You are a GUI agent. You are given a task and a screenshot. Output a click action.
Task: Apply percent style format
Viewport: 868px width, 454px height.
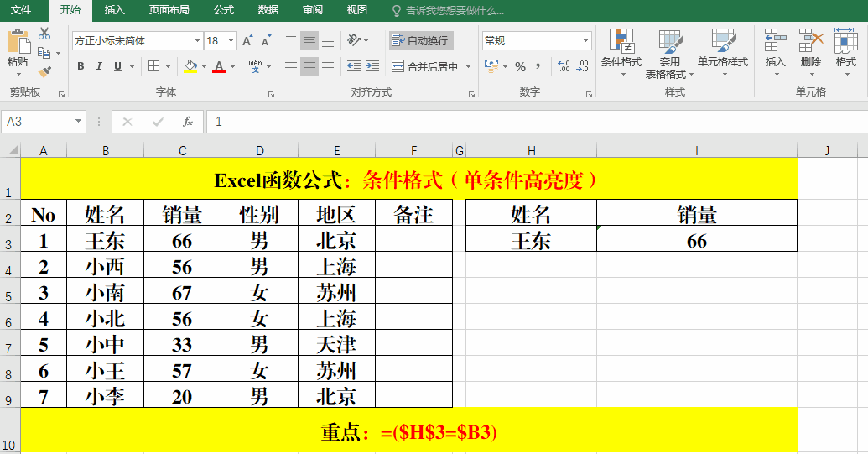(520, 67)
